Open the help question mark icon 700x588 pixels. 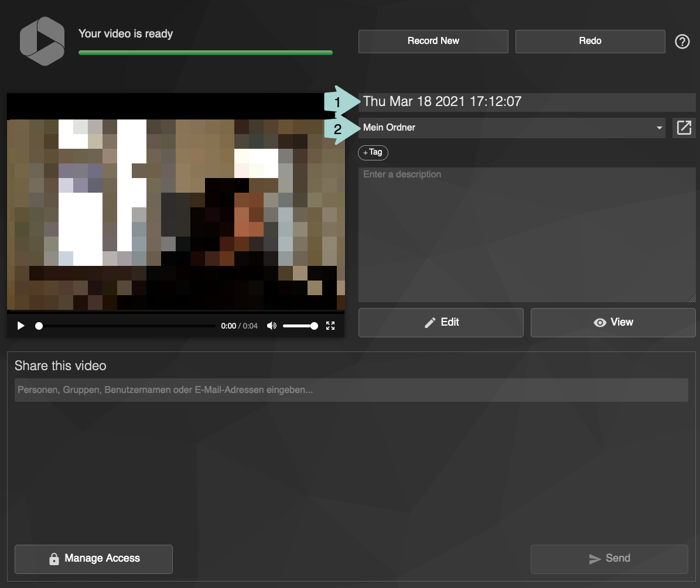[x=682, y=42]
